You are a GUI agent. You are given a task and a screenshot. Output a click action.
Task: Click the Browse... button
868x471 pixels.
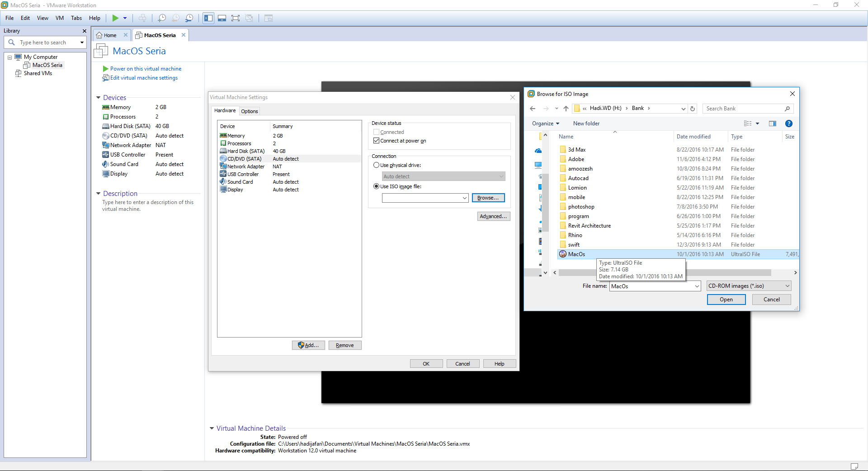(488, 198)
